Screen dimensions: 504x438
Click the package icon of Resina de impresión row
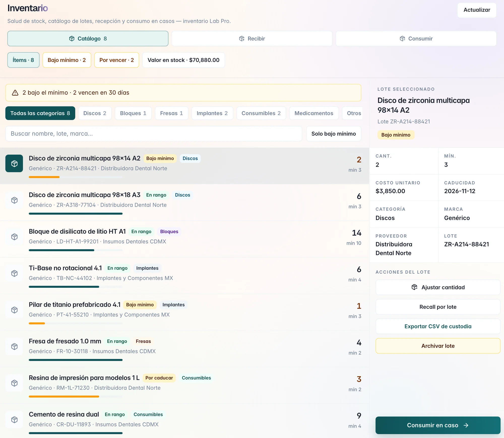point(14,383)
